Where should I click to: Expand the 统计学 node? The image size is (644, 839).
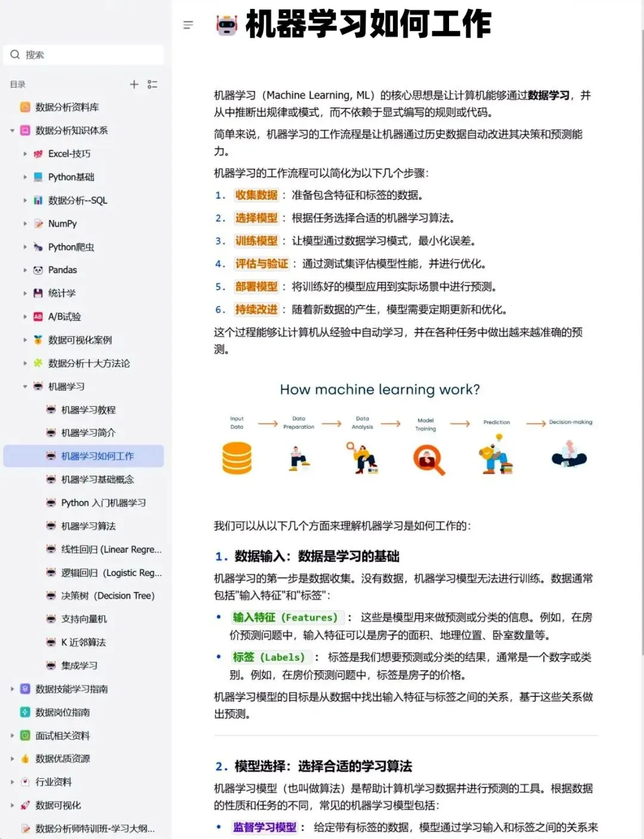tap(25, 293)
